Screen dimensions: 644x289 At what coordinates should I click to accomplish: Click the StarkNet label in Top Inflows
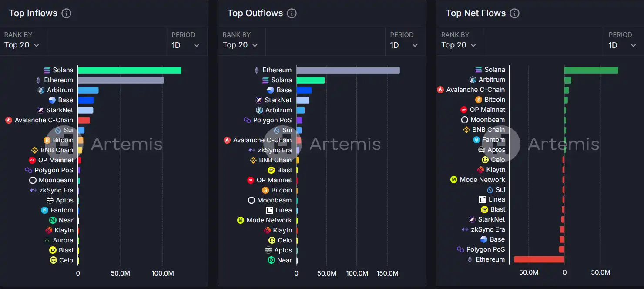pyautogui.click(x=60, y=110)
